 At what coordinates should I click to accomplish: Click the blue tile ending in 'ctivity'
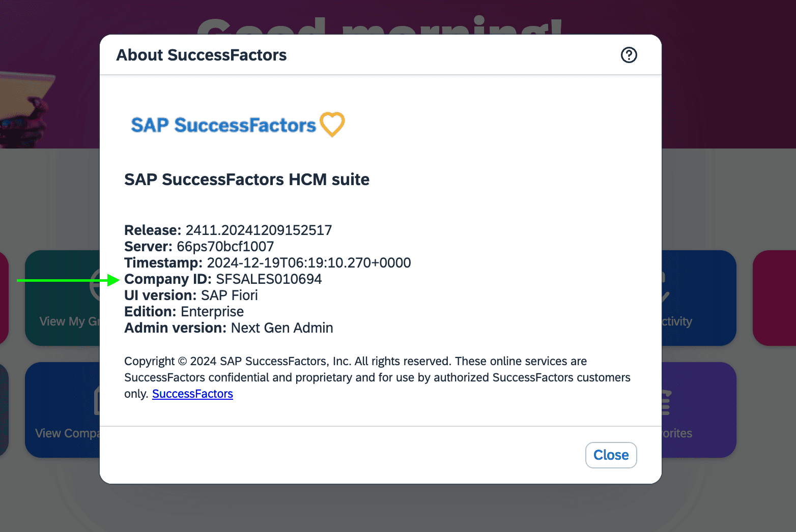[x=699, y=298]
